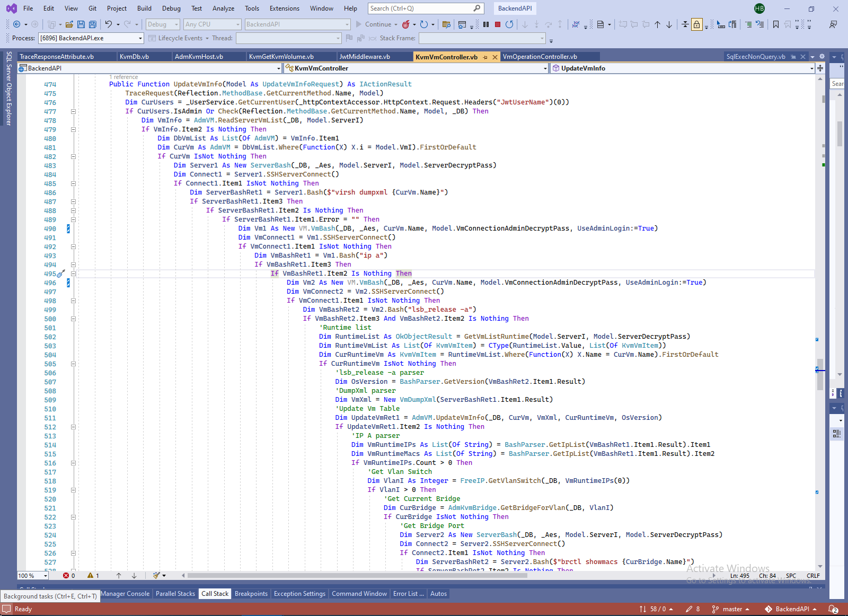Click the down arrow in the debug toolbar
The width and height of the screenshot is (848, 616).
click(669, 24)
